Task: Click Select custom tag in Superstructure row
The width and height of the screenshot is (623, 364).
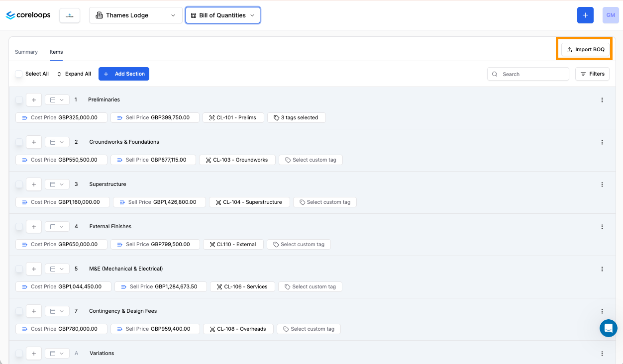Action: 325,202
